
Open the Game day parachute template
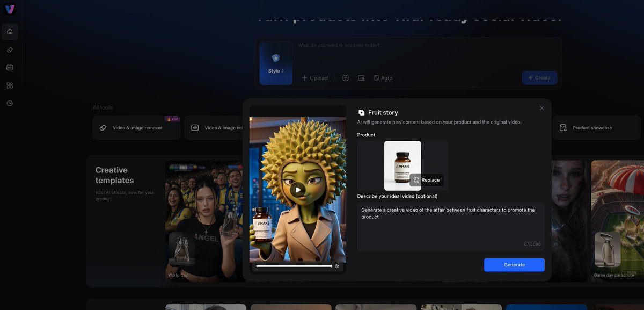tap(617, 221)
